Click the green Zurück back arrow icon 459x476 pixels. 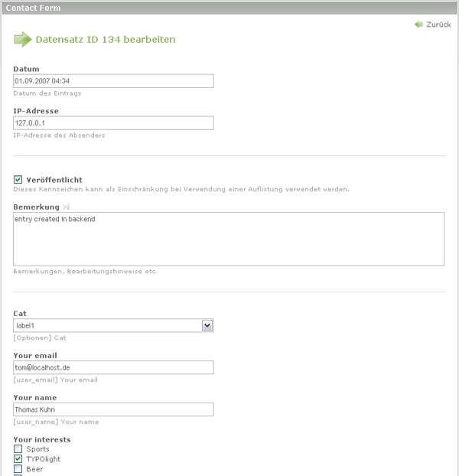click(x=418, y=24)
